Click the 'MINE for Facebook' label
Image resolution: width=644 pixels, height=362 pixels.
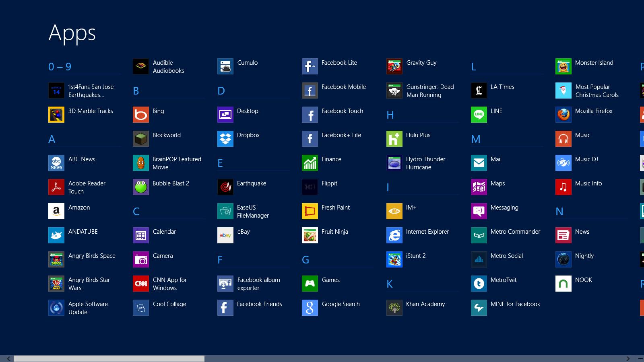(x=515, y=304)
